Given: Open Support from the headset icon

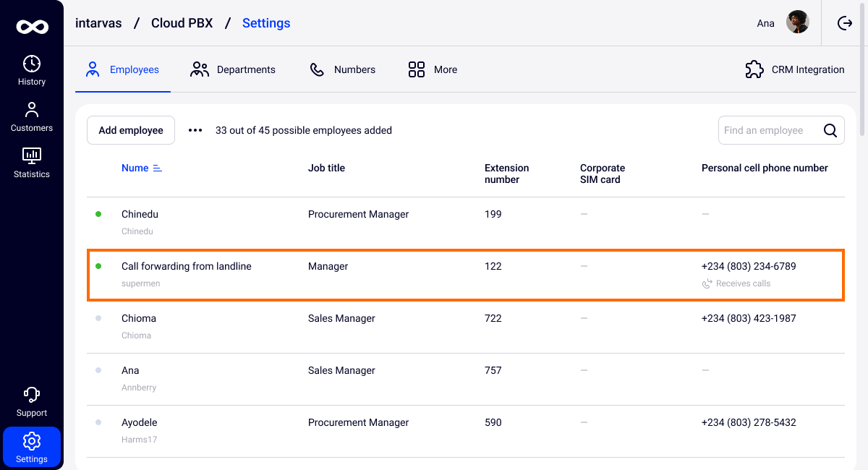Looking at the screenshot, I should [x=32, y=402].
